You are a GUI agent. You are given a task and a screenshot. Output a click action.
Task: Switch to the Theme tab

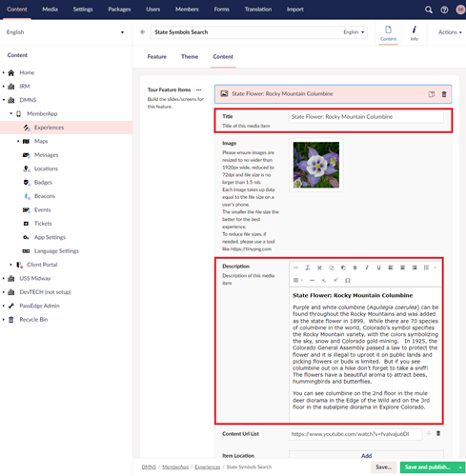coord(190,57)
